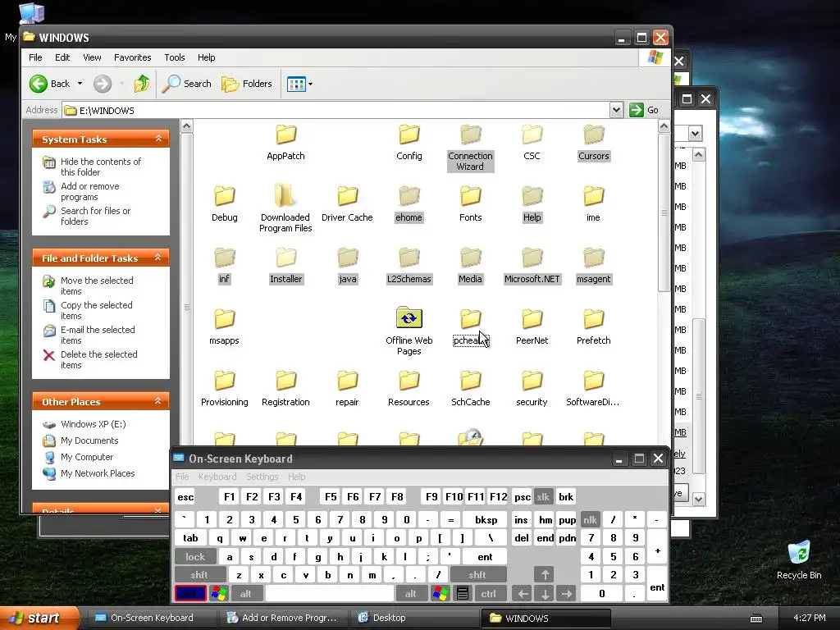Click the spacebar on On-Screen Keyboard
840x630 pixels.
coord(330,593)
